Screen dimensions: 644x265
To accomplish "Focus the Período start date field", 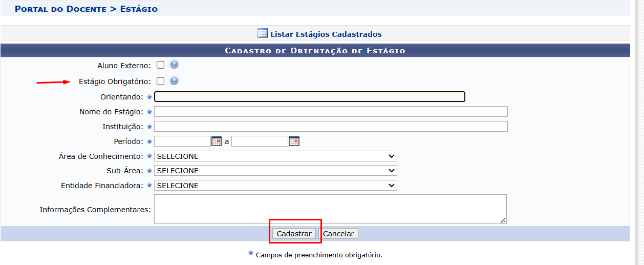I will point(182,141).
